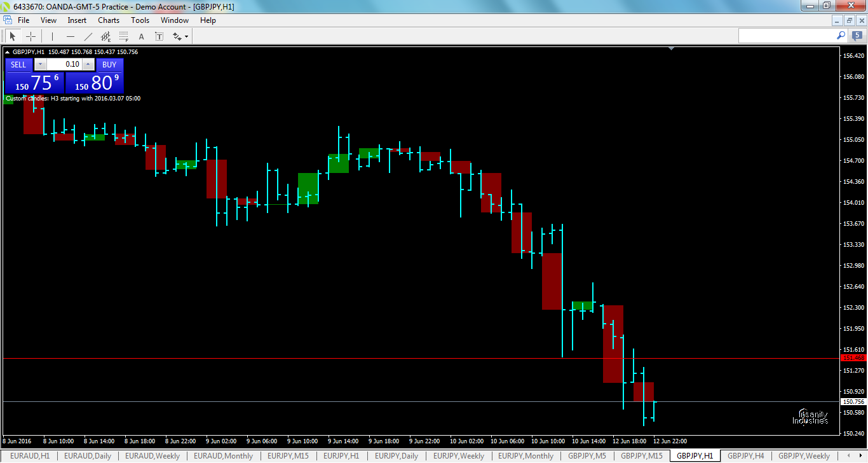The height and width of the screenshot is (463, 868).
Task: Click the "8 Jun 2016" time axis label
Action: coord(18,441)
